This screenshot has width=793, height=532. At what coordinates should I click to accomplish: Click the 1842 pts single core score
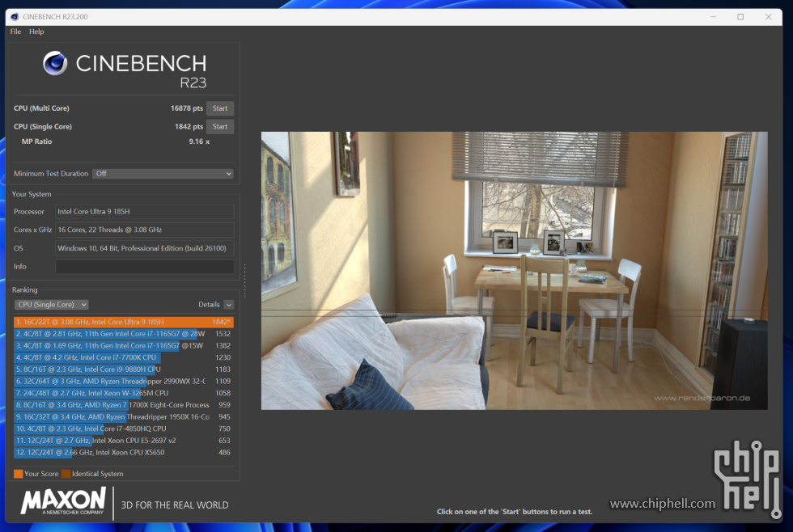click(x=189, y=126)
